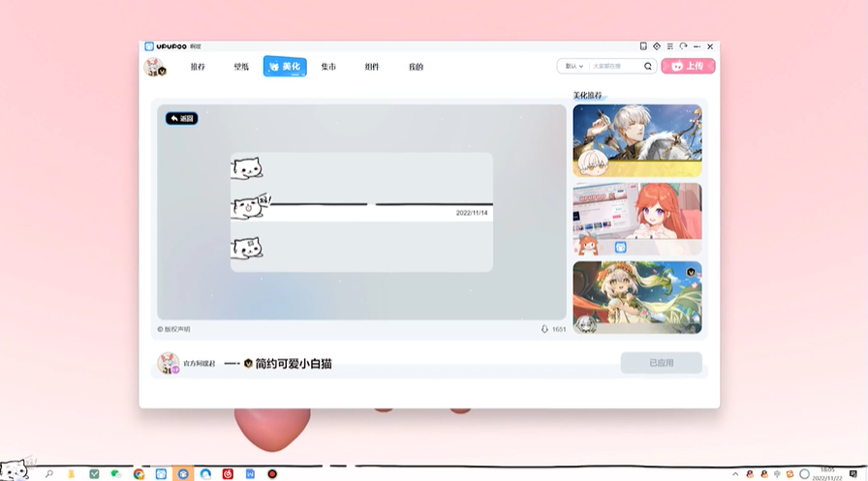Click the grey 已应用 button
Viewport: 868px width, 481px height.
coord(661,363)
